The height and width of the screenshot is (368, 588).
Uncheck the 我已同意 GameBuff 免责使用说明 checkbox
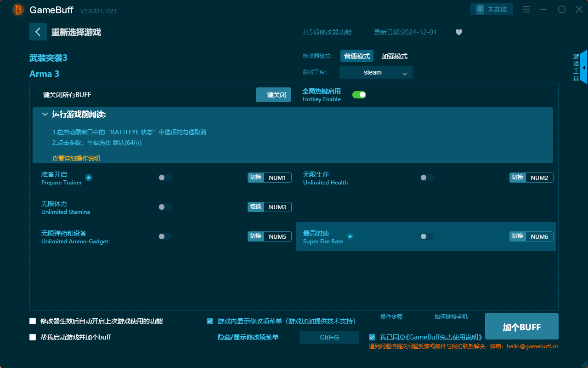(372, 337)
